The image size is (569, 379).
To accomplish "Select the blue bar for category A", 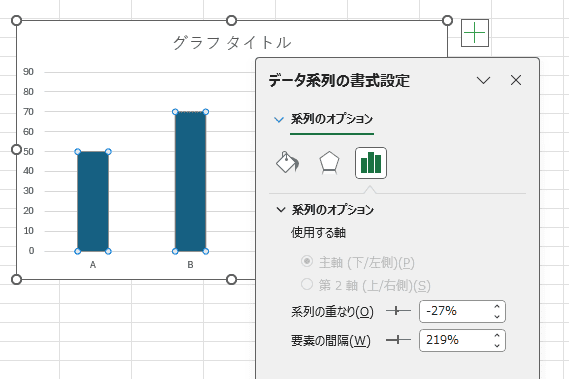I will click(x=93, y=201).
